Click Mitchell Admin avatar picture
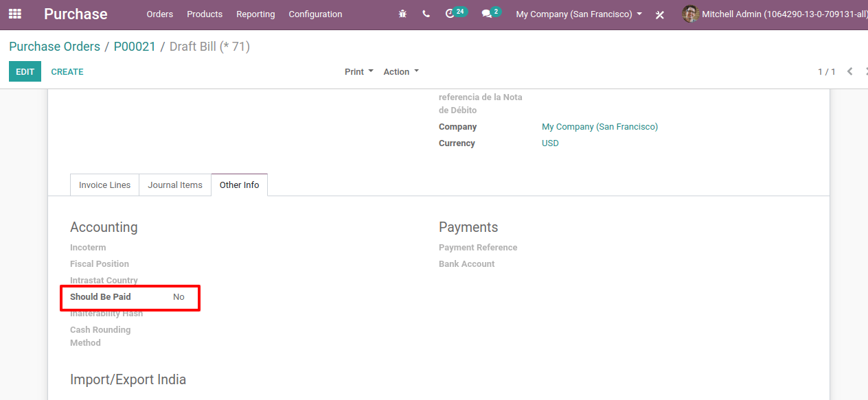Image resolution: width=868 pixels, height=400 pixels. pyautogui.click(x=690, y=14)
